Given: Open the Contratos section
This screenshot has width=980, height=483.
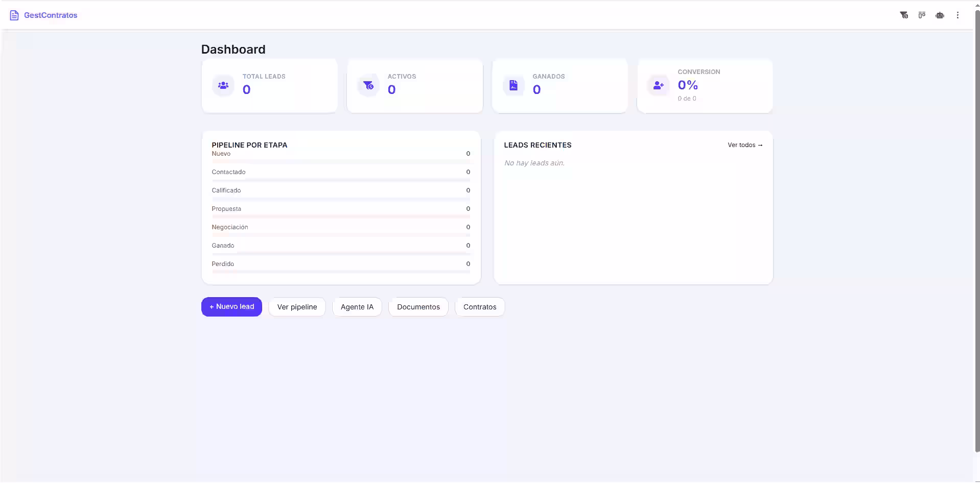Looking at the screenshot, I should [480, 307].
